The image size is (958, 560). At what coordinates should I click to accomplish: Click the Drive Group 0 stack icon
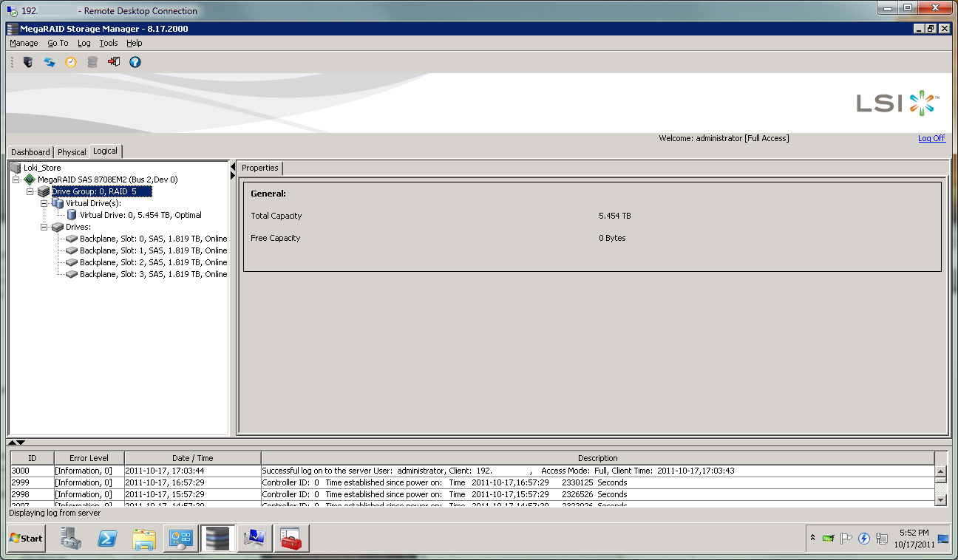click(x=44, y=191)
